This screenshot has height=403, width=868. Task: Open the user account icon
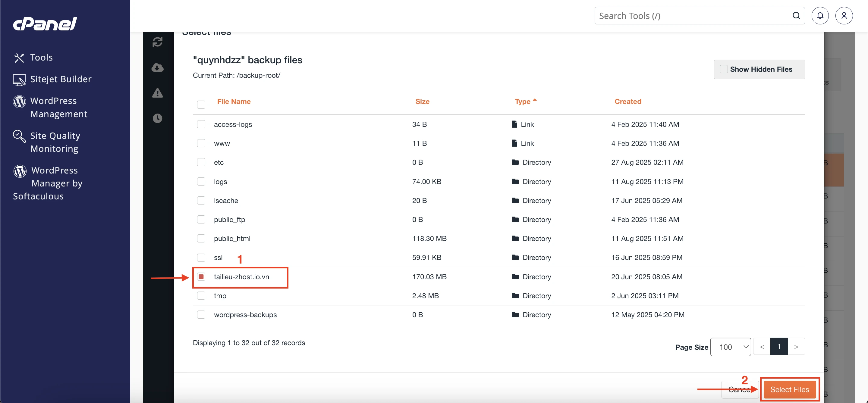click(844, 15)
